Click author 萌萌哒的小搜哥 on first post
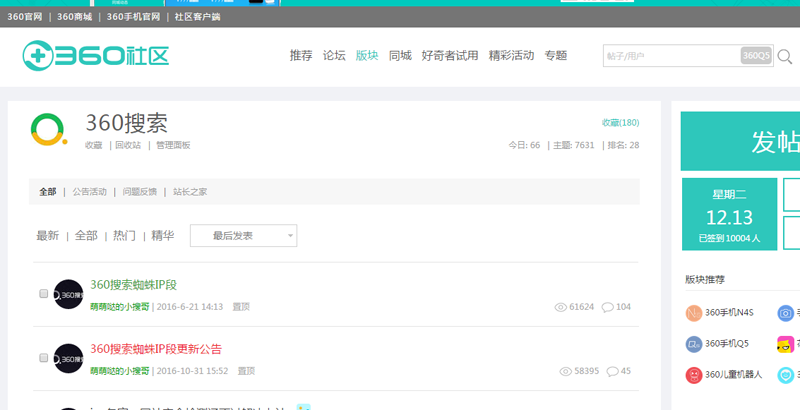Image resolution: width=800 pixels, height=410 pixels. point(120,307)
